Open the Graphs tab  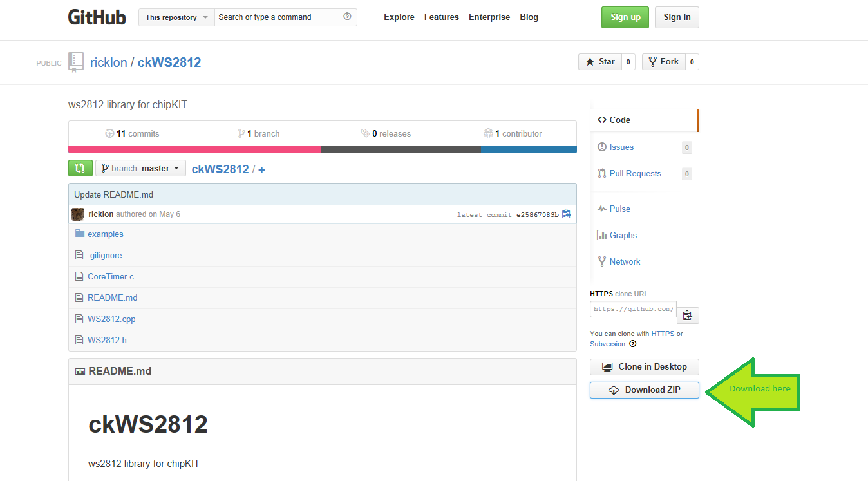tap(617, 236)
